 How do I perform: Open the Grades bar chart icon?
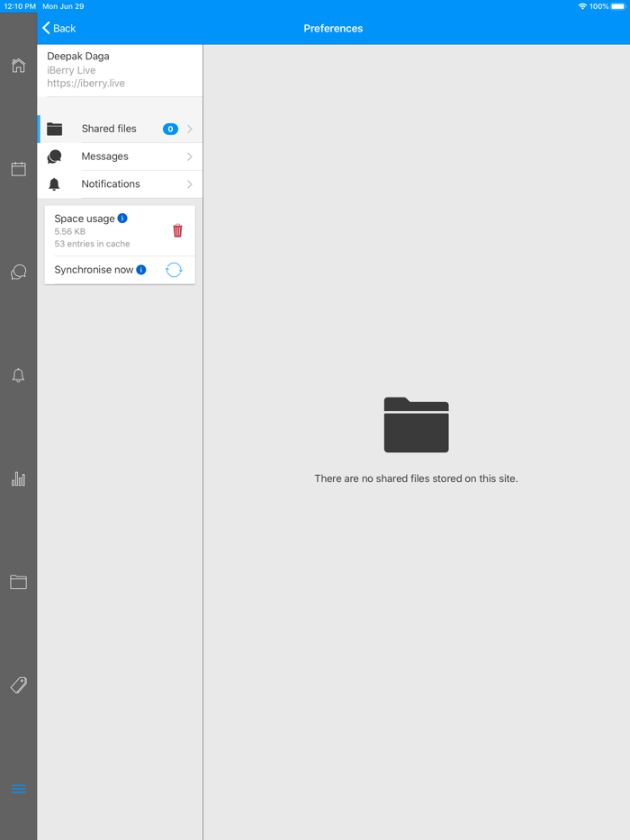coord(18,479)
